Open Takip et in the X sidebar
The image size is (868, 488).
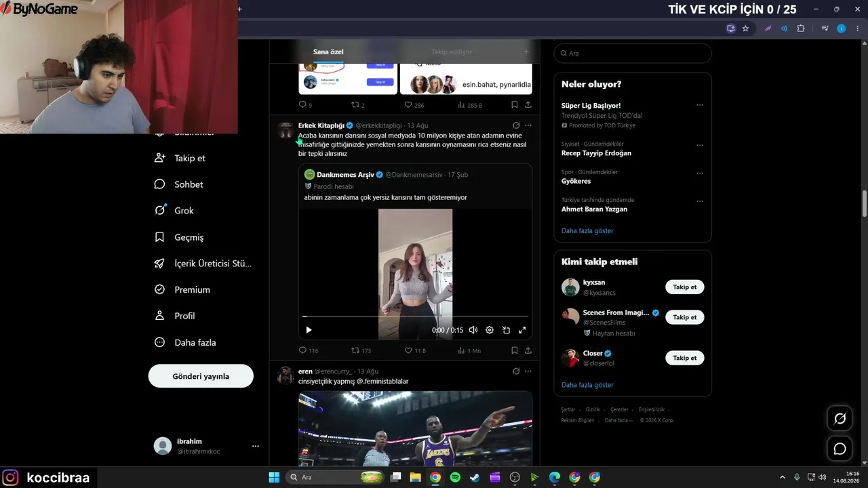click(x=180, y=158)
